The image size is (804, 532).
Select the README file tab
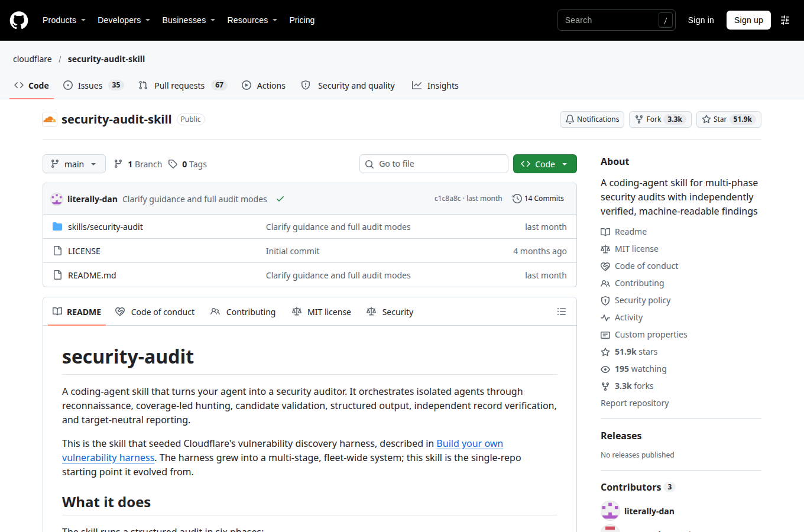pyautogui.click(x=77, y=312)
